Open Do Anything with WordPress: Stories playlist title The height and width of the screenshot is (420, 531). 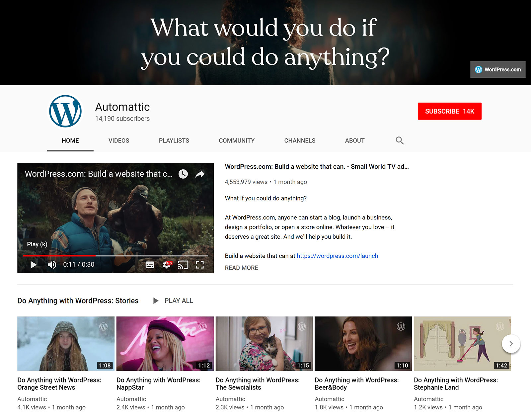[78, 301]
